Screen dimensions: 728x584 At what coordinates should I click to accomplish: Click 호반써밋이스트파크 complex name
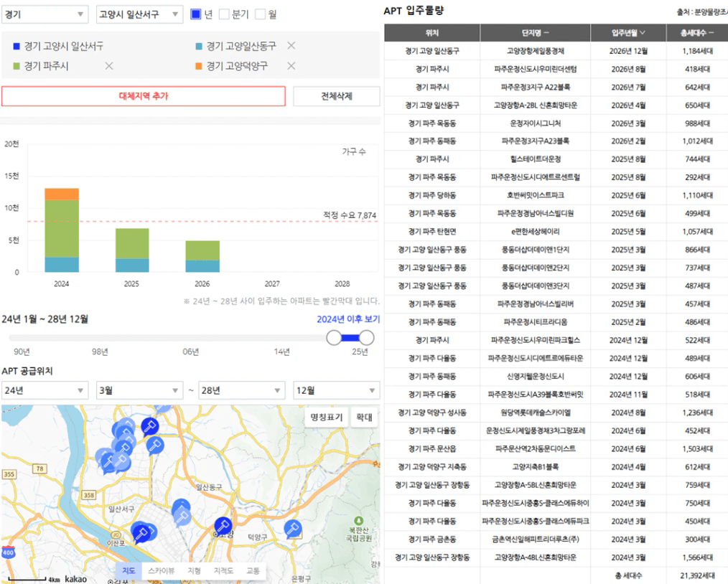[x=536, y=195]
